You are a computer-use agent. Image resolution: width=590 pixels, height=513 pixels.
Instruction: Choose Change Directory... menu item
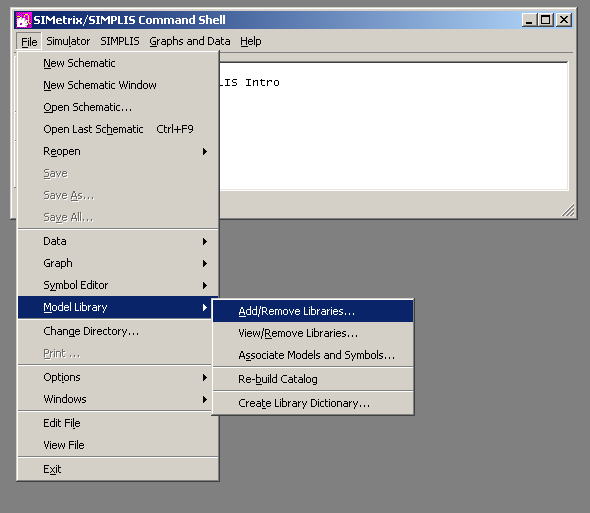(115, 331)
